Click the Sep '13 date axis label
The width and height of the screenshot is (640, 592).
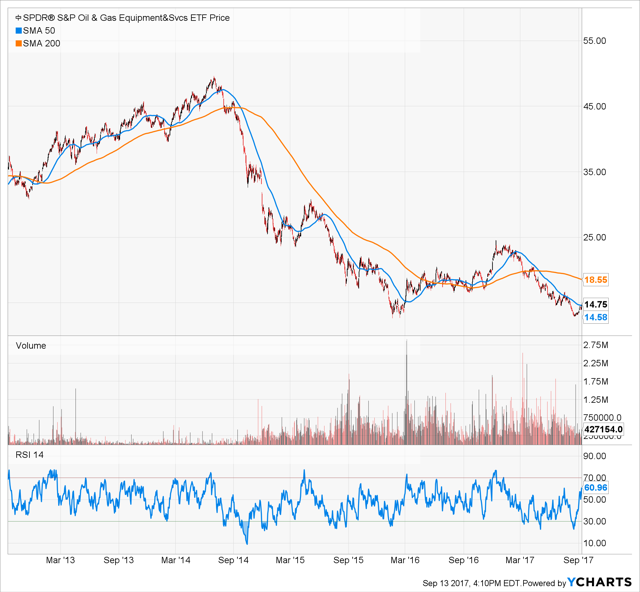[x=118, y=560]
